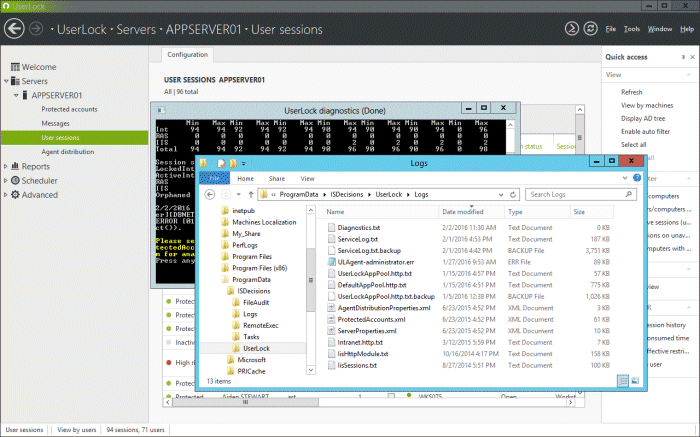
Task: Click Refresh in Quick access
Action: click(632, 92)
